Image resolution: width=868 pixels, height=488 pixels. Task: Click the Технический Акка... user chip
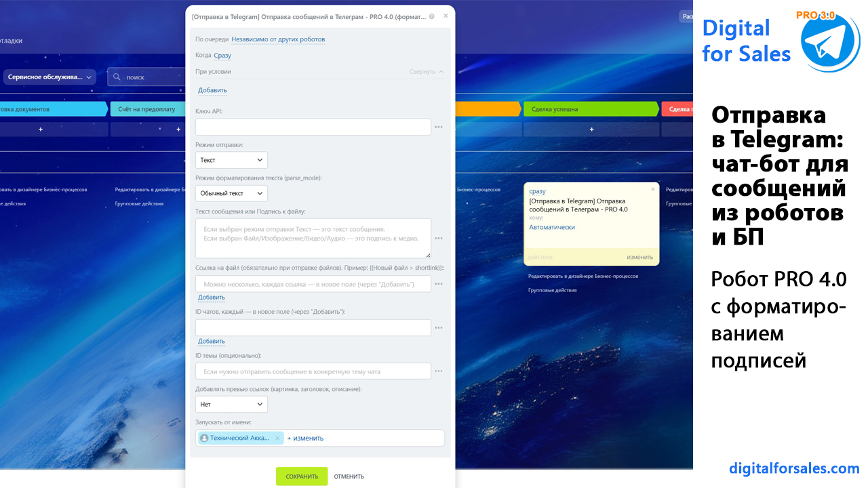point(240,439)
